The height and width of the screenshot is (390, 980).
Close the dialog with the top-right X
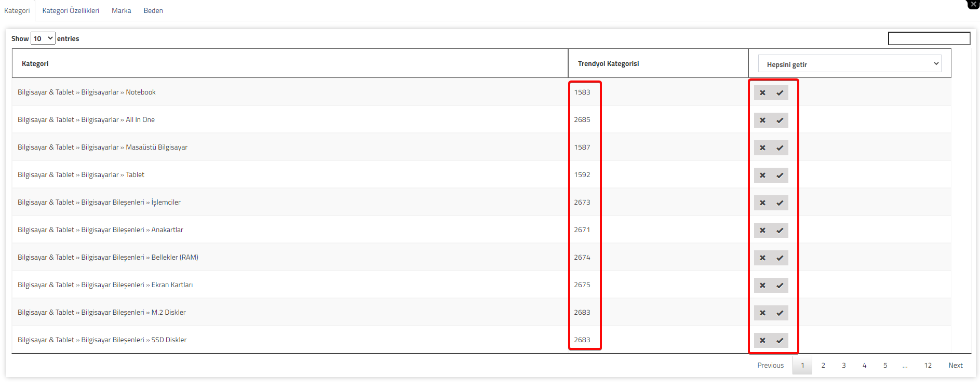pos(973,4)
